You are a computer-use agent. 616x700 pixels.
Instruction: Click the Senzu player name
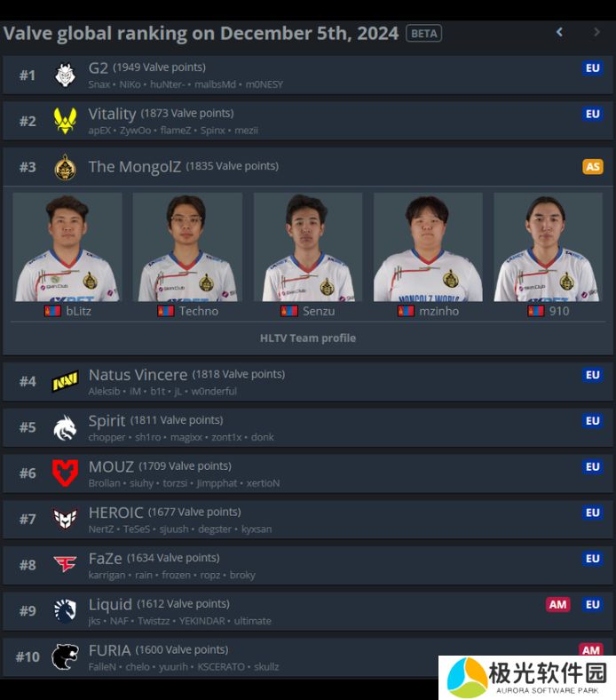(319, 311)
